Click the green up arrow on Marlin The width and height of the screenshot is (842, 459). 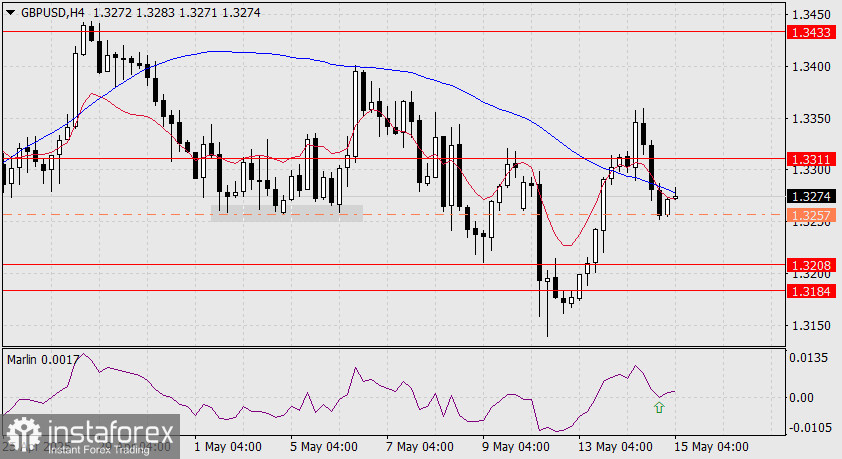pyautogui.click(x=659, y=408)
